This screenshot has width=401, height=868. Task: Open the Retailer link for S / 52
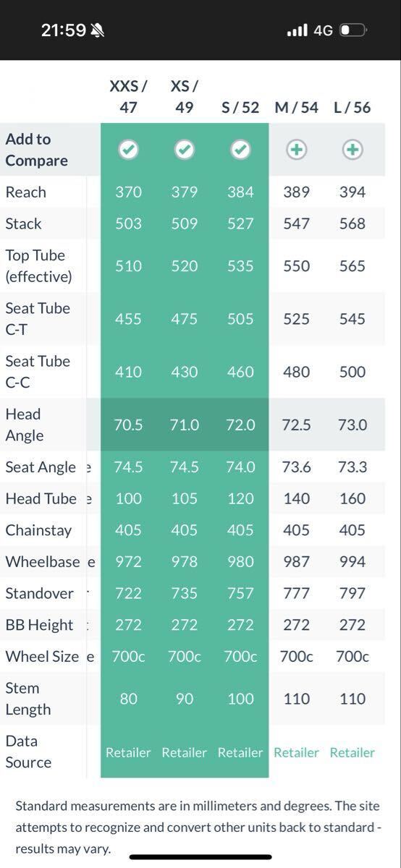(x=240, y=752)
